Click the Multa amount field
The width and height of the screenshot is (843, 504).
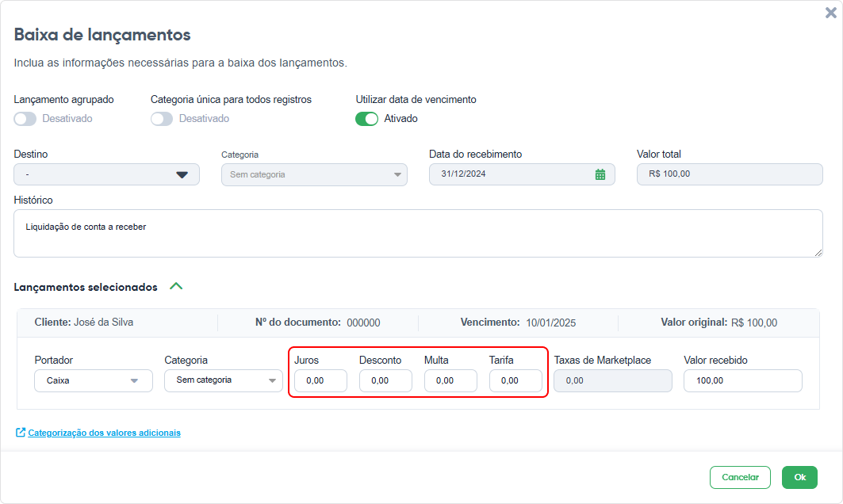(450, 380)
